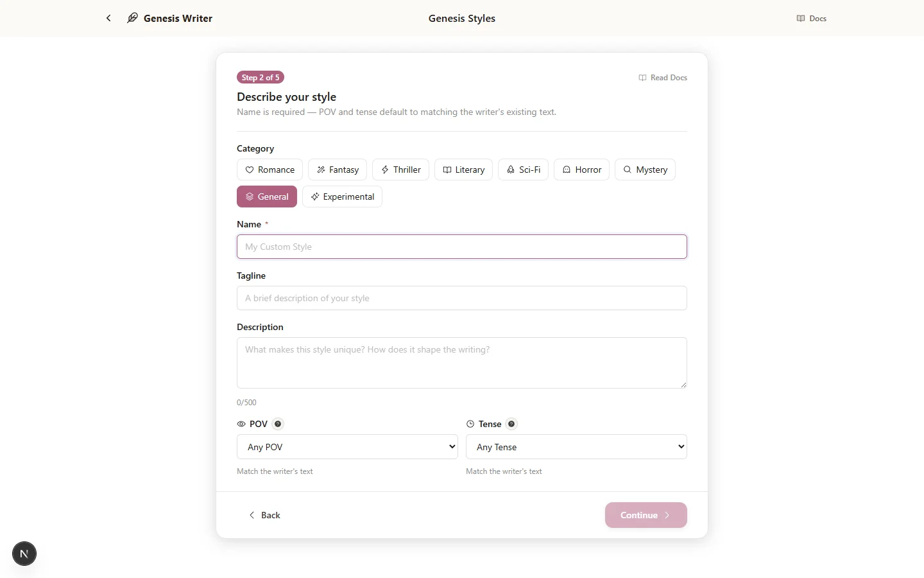924x578 pixels.
Task: Go back using the Back button
Action: tap(264, 514)
